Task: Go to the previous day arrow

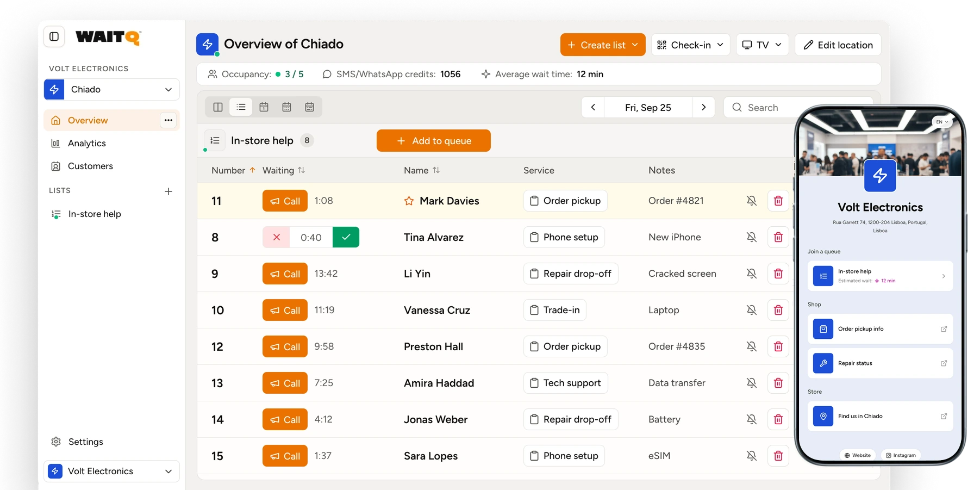Action: (593, 107)
